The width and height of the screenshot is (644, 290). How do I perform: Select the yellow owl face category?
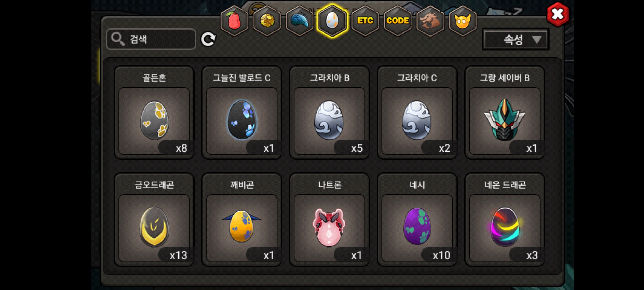tap(463, 21)
